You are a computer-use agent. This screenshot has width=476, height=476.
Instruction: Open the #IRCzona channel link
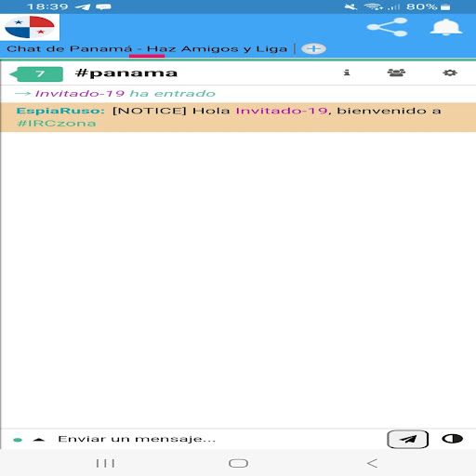coord(56,124)
